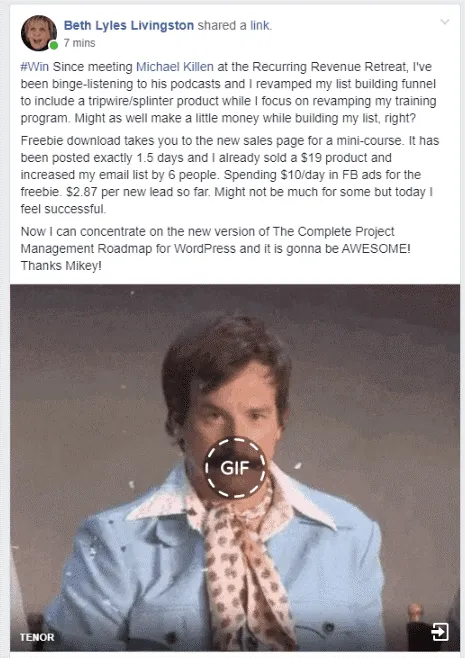The height and width of the screenshot is (658, 465).
Task: Click the 'tripwire/splinter product' phrase
Action: 162,101
